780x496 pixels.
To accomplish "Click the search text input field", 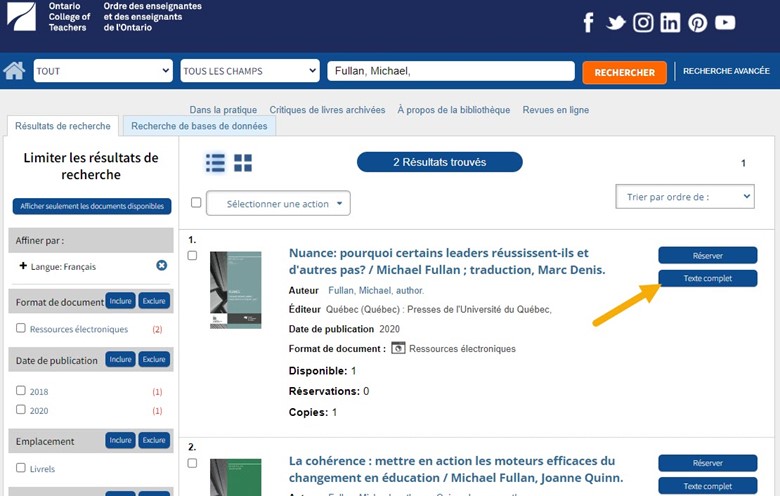I will point(451,71).
